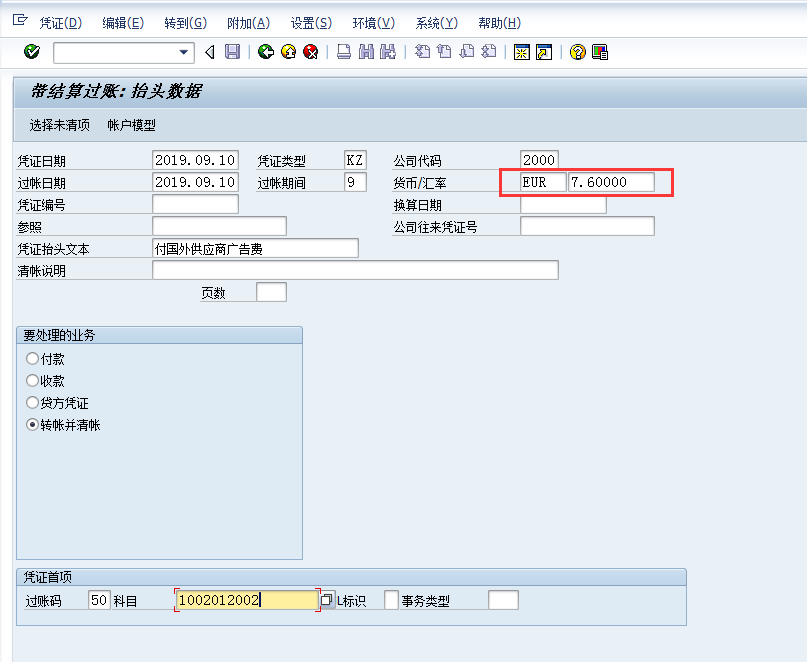Screen dimensions: 807x662
Task: Click the window menu icon left of 凭证
Action: 20,20
